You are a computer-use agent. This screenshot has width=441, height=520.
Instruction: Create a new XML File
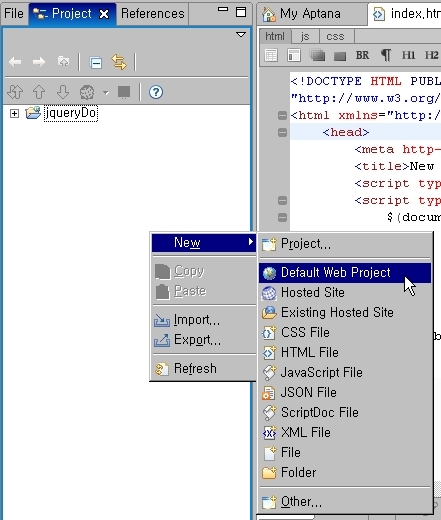click(x=345, y=433)
